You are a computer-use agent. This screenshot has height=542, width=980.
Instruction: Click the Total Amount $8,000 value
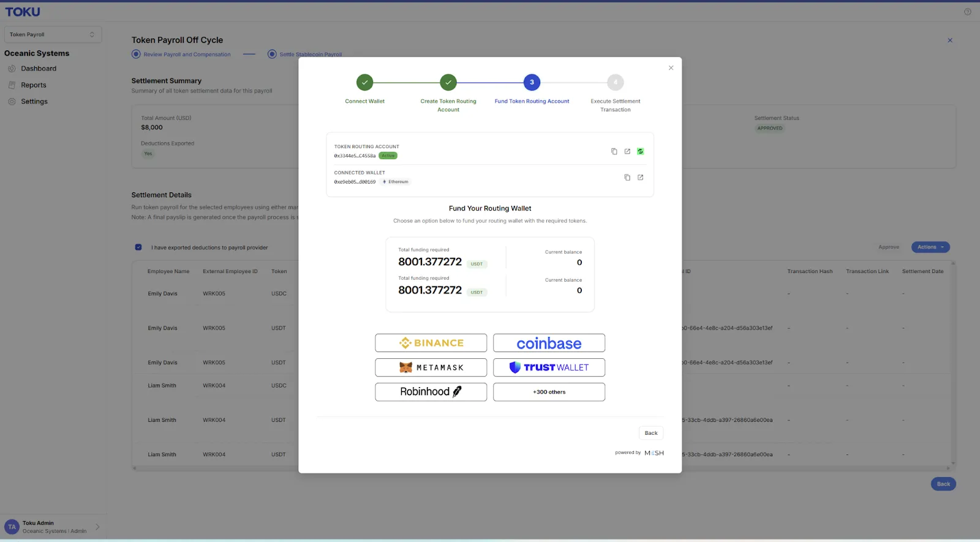click(152, 127)
